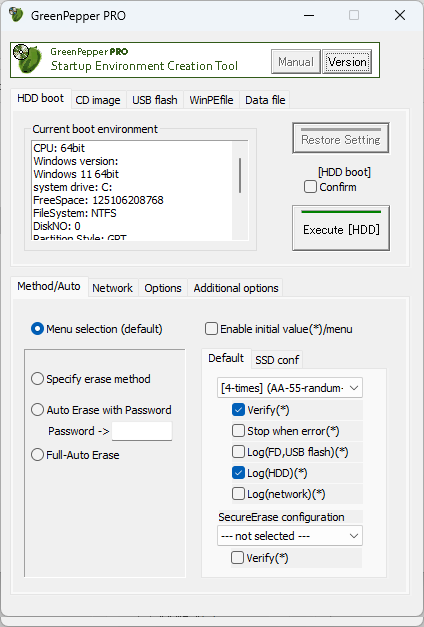Switch to the SSD conf tab
424x627 pixels.
[277, 360]
